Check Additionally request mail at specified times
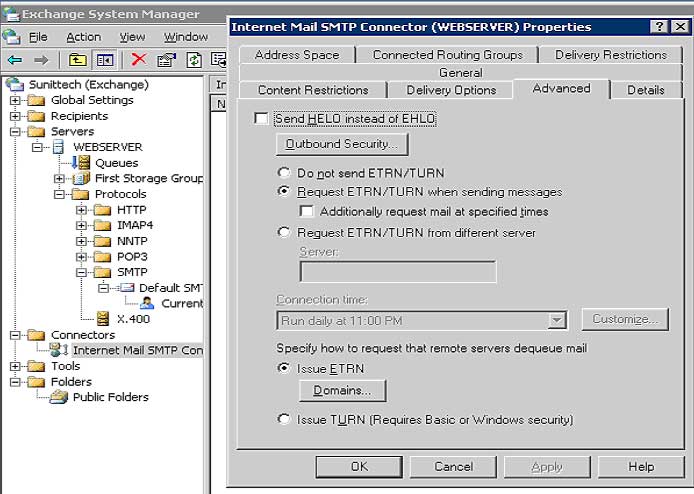The height and width of the screenshot is (494, 694). tap(307, 211)
